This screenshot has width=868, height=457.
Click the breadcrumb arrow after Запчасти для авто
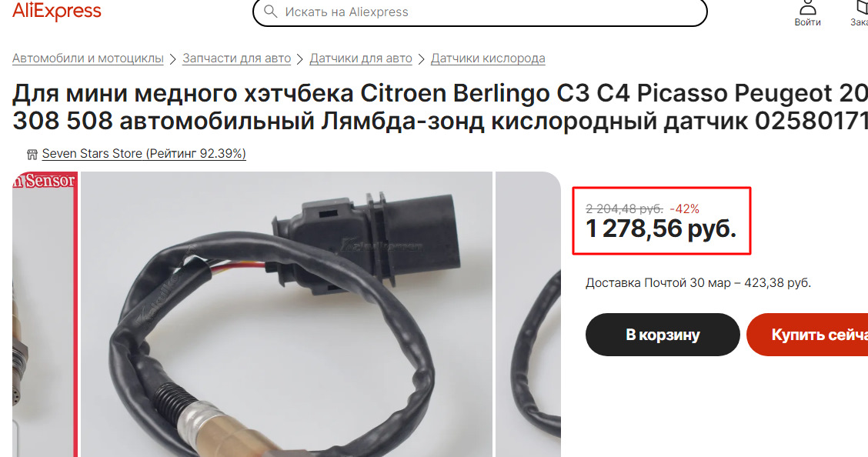tap(300, 59)
